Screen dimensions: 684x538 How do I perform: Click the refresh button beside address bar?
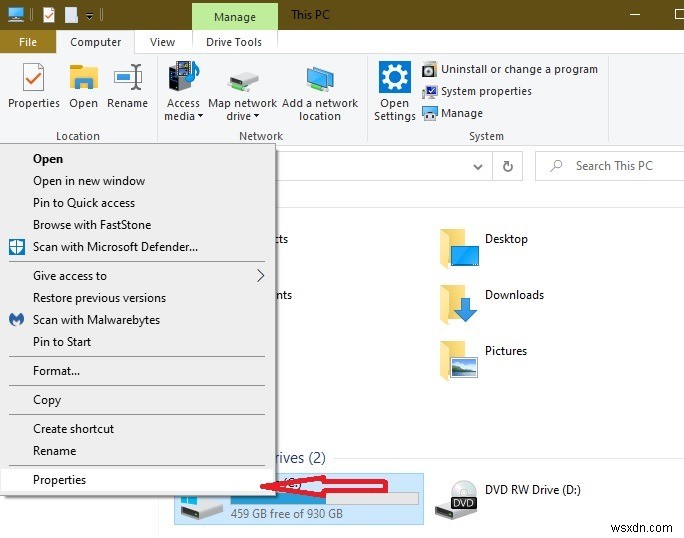point(507,166)
